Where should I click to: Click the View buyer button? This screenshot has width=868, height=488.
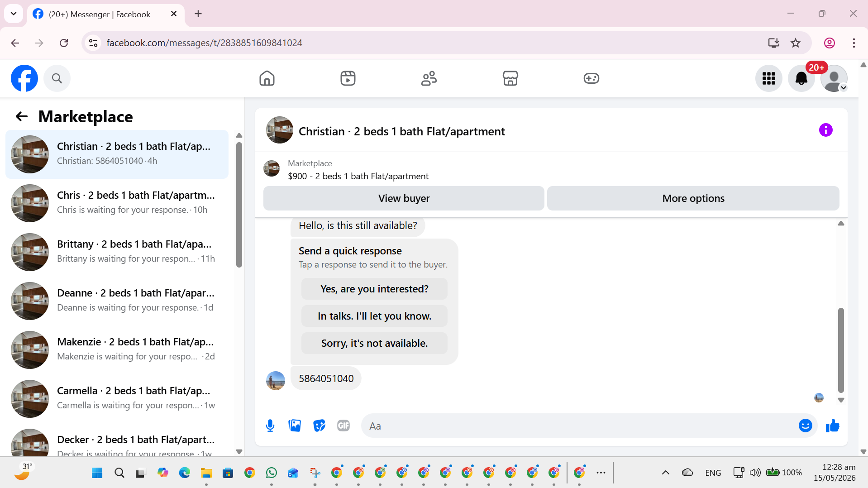[404, 198]
